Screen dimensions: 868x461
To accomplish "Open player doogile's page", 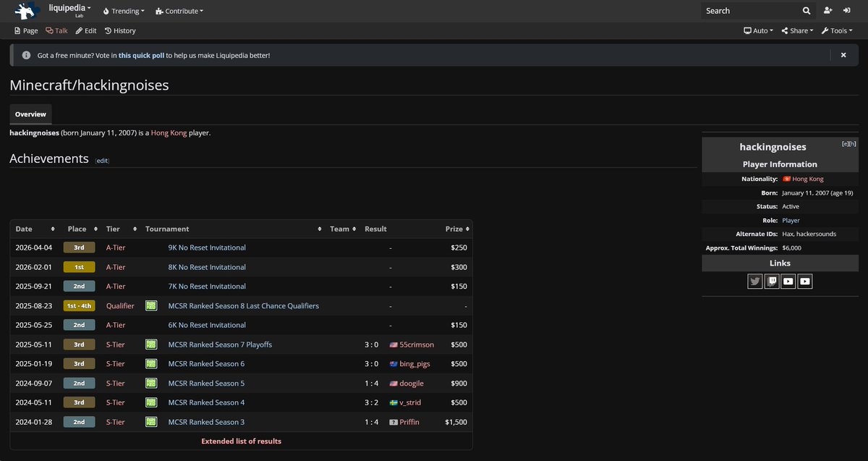I will point(412,384).
